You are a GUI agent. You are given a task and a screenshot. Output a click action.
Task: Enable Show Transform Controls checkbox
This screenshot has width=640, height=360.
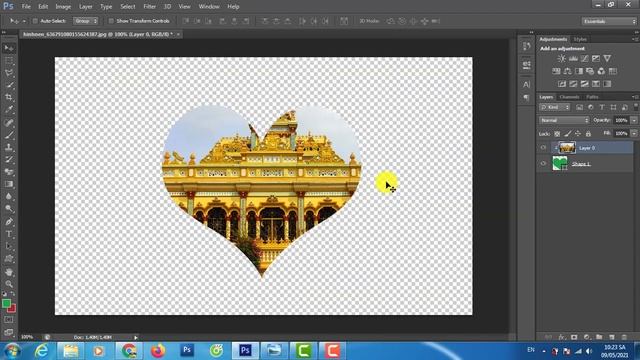point(111,21)
